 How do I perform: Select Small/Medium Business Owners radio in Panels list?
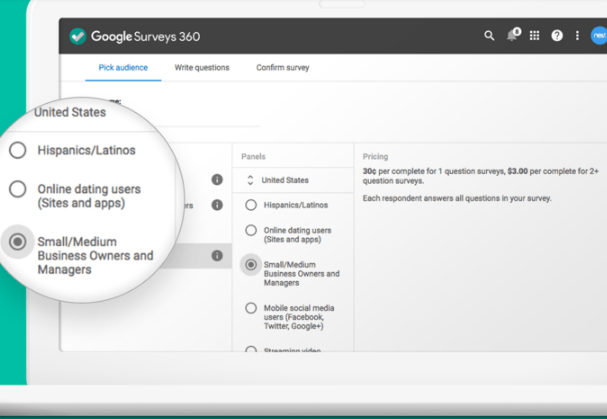tap(251, 265)
